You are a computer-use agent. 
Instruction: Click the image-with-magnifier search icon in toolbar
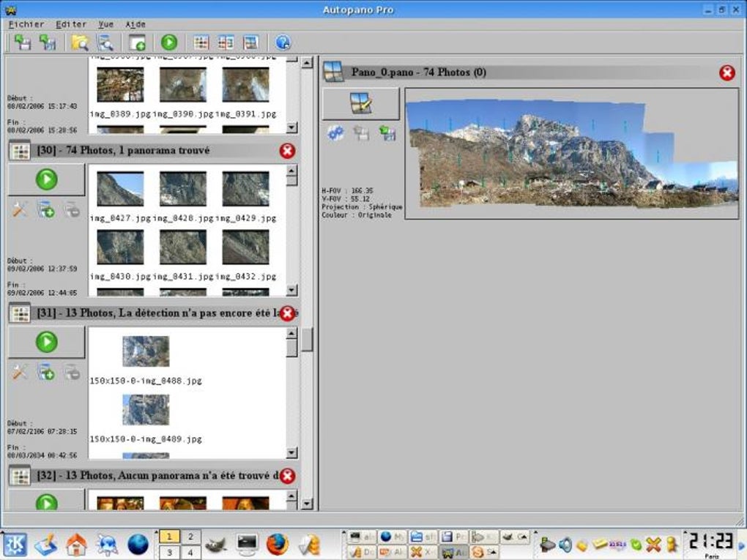coord(105,42)
